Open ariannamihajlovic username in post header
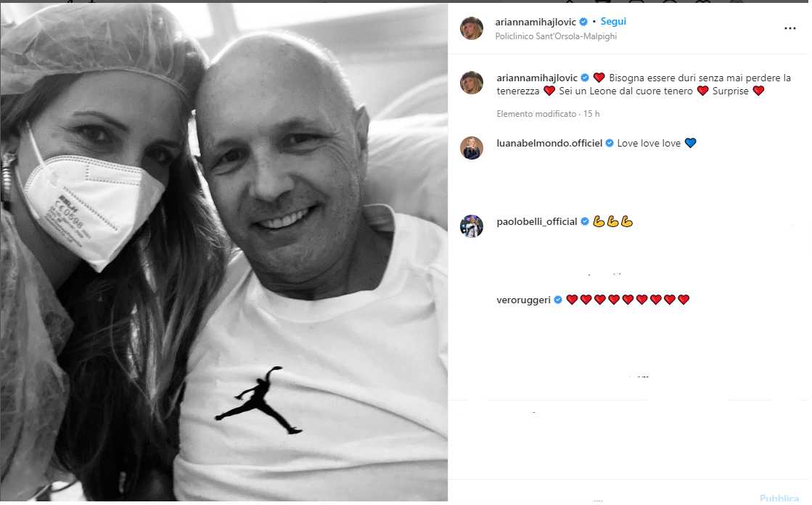812x505 pixels. coord(536,22)
